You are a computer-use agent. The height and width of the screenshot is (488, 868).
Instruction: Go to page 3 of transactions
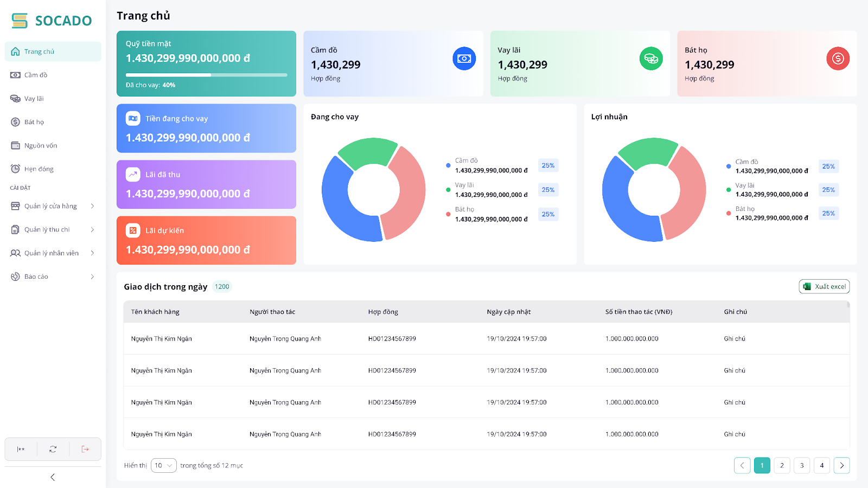(x=802, y=465)
